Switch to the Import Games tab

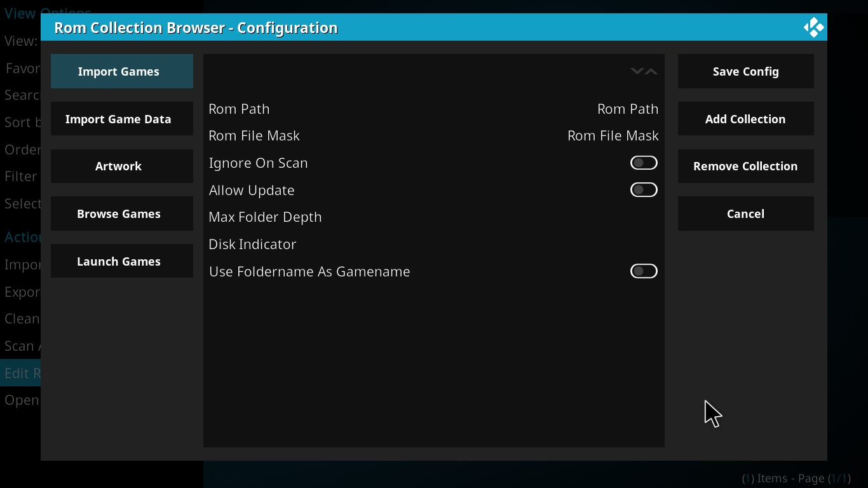pos(122,71)
